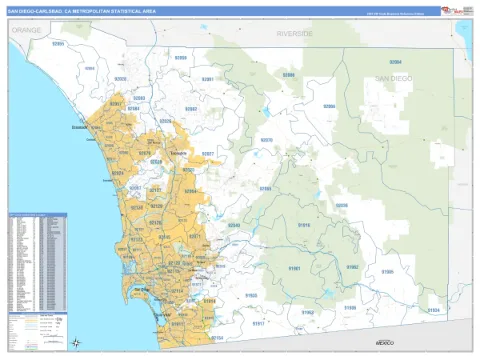Image resolution: width=480 pixels, height=360 pixels.
Task: Select ZIP code label 92084
Action: (x=134, y=109)
